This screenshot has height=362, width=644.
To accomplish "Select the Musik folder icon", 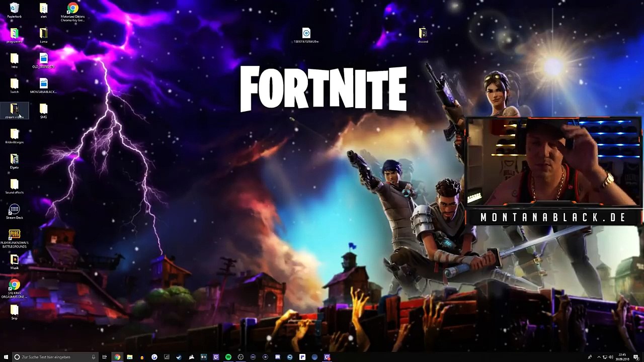I will (x=14, y=262).
